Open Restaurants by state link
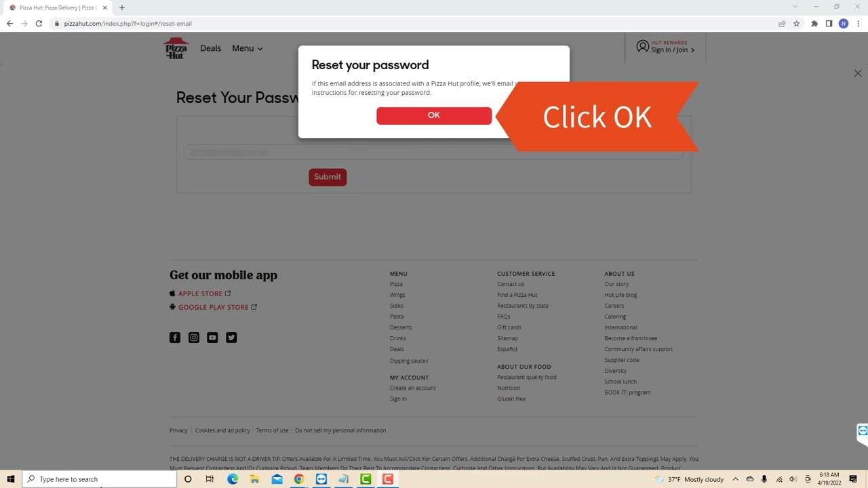The width and height of the screenshot is (868, 488). [x=523, y=306]
